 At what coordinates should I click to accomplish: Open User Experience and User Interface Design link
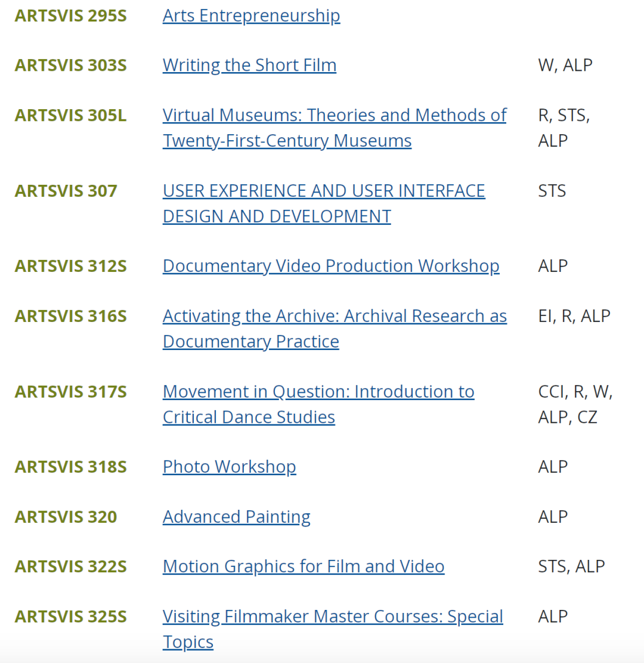323,191
